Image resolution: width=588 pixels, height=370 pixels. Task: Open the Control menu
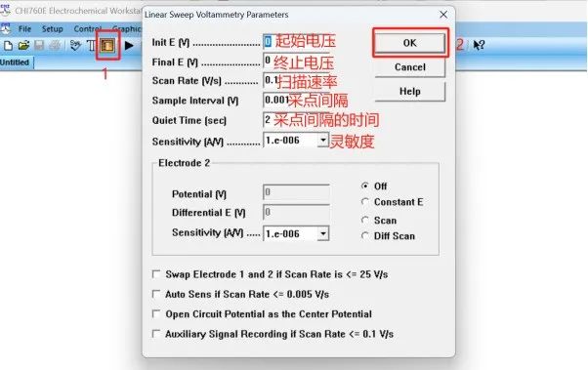pos(87,29)
